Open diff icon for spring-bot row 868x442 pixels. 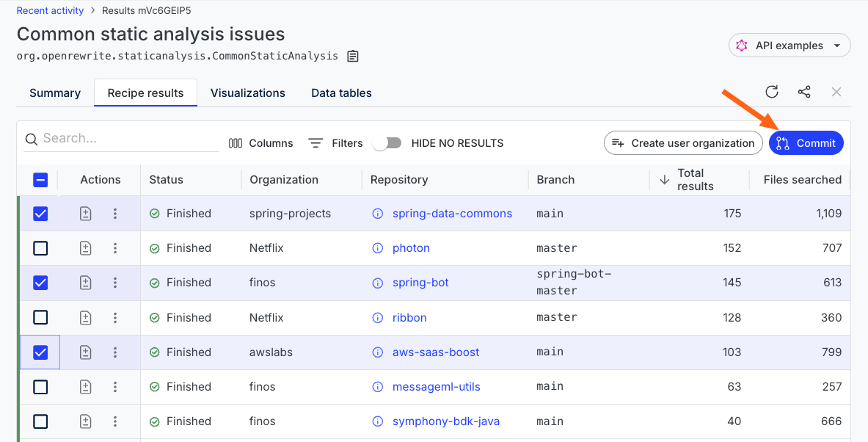[85, 283]
